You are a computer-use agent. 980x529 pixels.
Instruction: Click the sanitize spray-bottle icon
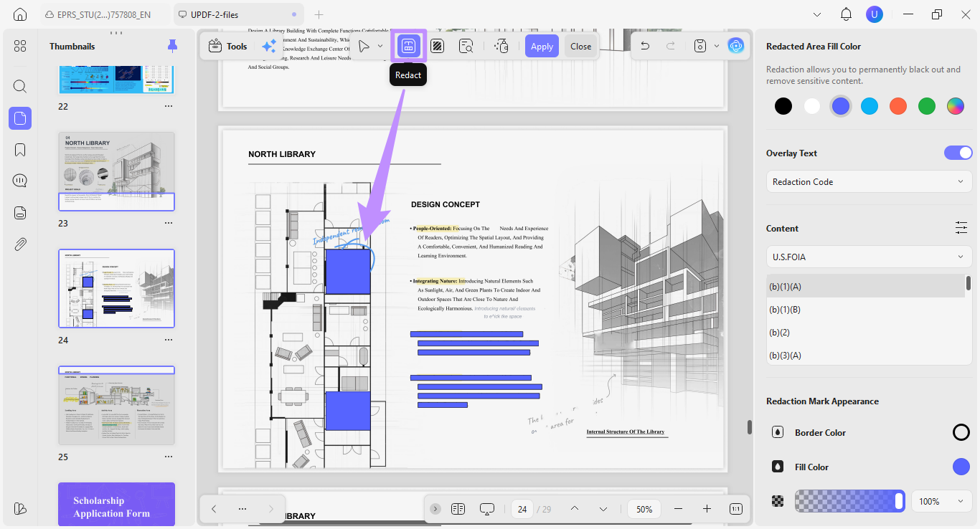point(501,47)
